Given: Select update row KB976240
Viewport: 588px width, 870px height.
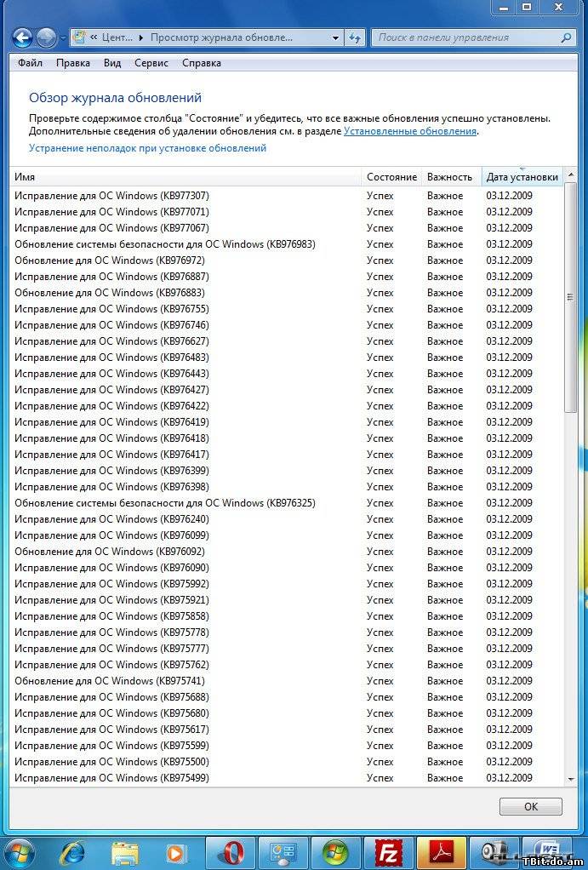Looking at the screenshot, I should 286,518.
